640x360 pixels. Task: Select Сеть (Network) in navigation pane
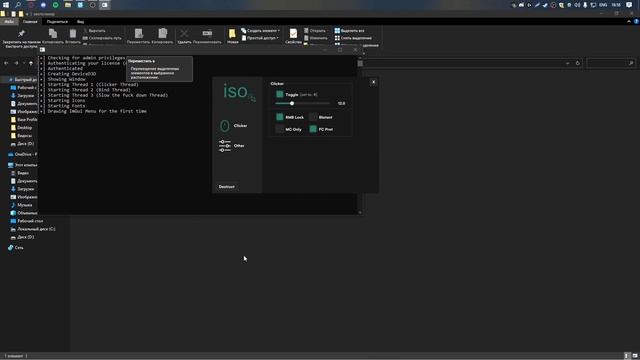(x=16, y=247)
